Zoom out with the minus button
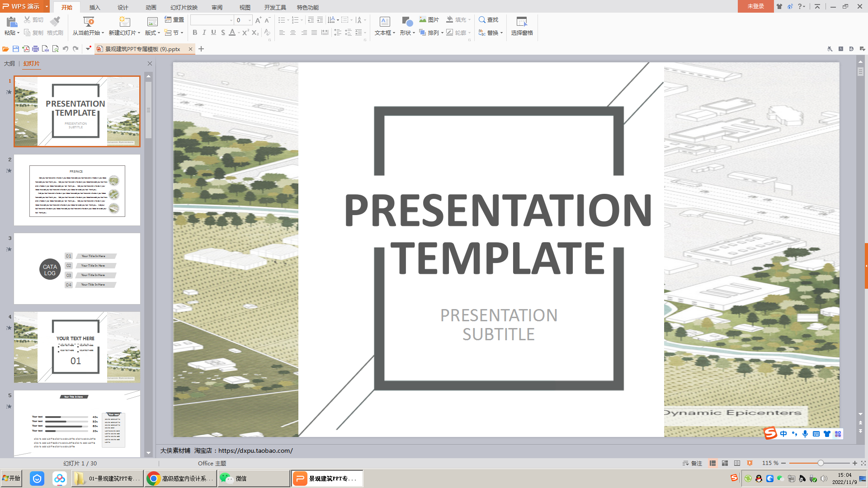 783,463
